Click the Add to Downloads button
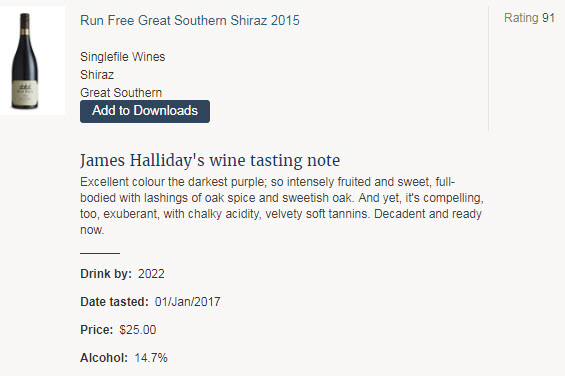Viewport: 565px width, 376px height. 144,111
